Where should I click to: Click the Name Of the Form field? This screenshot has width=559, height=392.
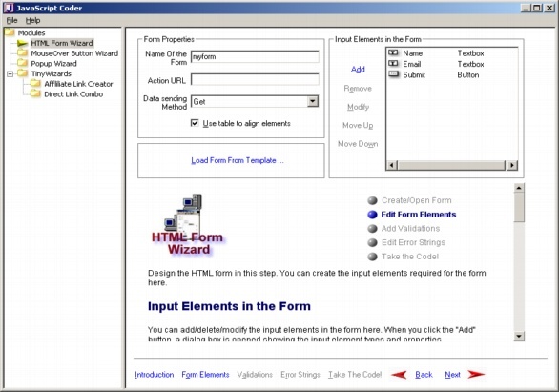pos(255,56)
